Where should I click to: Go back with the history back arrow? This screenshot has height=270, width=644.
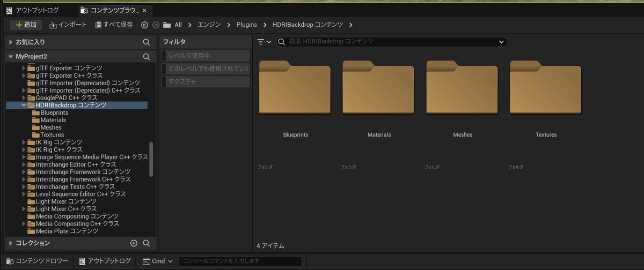click(145, 25)
